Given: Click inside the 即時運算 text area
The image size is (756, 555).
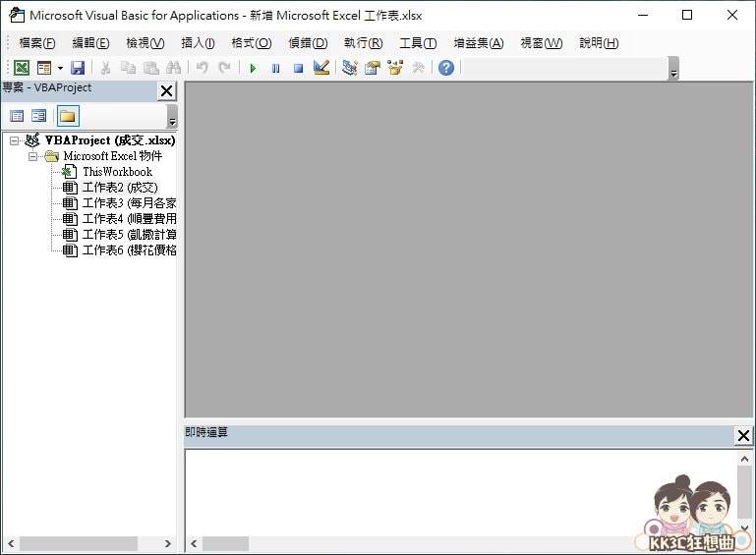Looking at the screenshot, I should (460, 493).
